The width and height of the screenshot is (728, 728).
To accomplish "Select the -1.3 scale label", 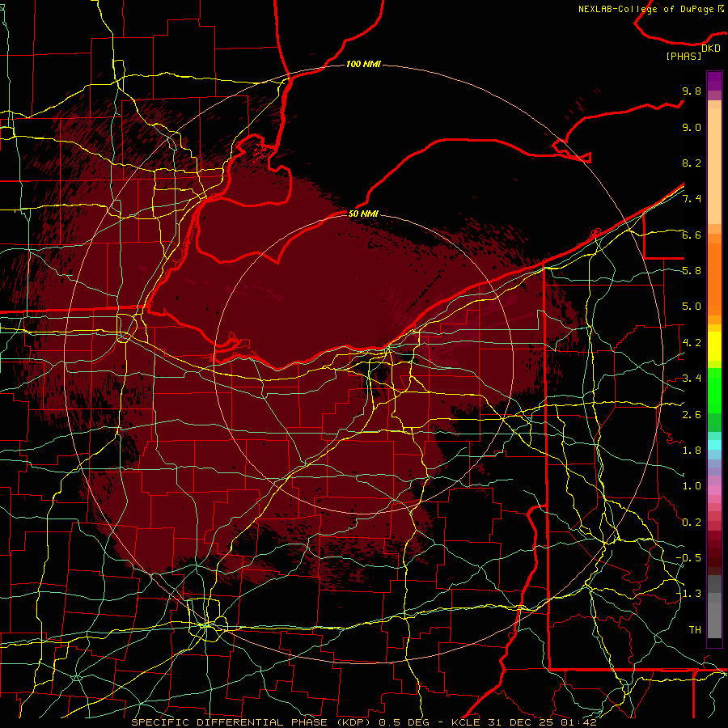I will [x=688, y=594].
